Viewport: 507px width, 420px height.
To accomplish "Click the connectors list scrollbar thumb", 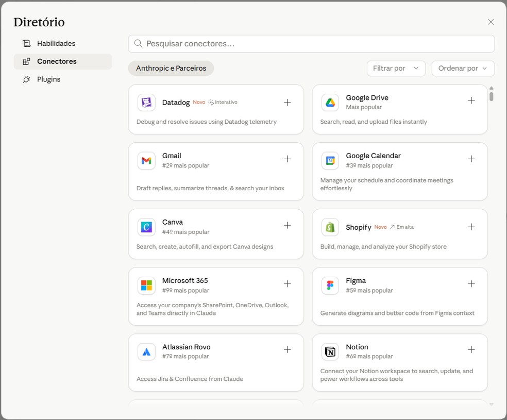I will (x=491, y=97).
